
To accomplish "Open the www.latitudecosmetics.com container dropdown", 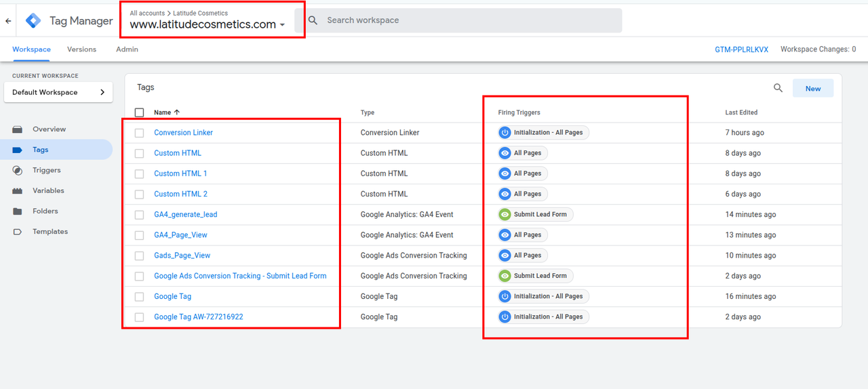I will coord(208,24).
